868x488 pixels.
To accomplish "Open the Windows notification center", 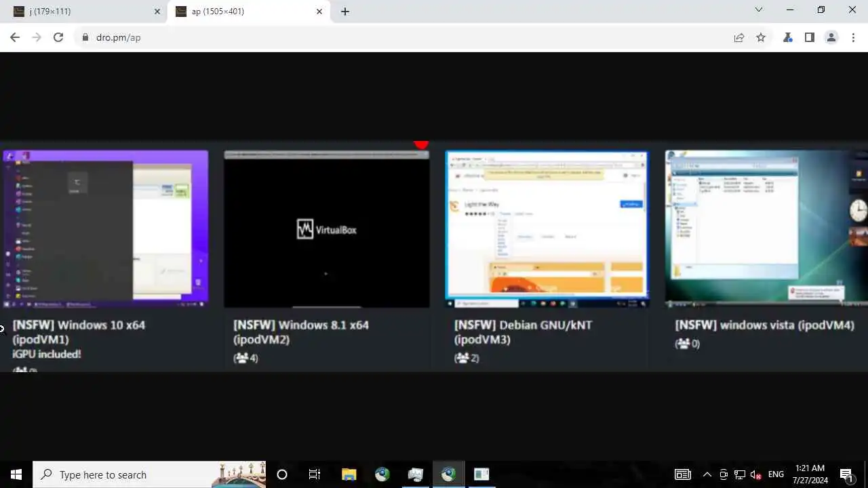I will click(846, 474).
